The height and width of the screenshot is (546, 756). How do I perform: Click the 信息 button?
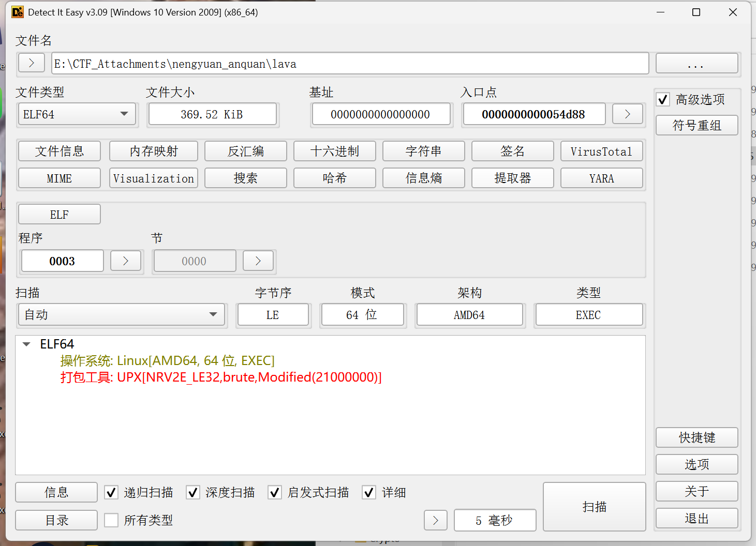point(56,492)
